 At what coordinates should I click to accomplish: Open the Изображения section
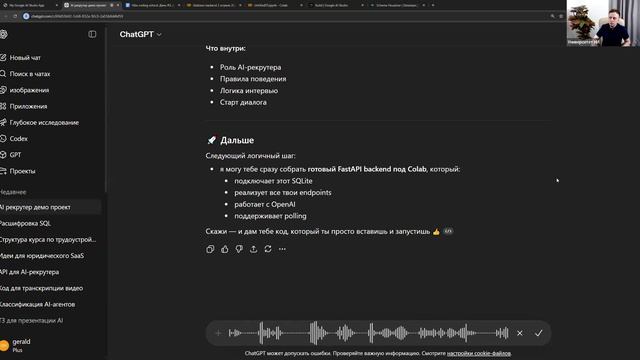coord(29,90)
